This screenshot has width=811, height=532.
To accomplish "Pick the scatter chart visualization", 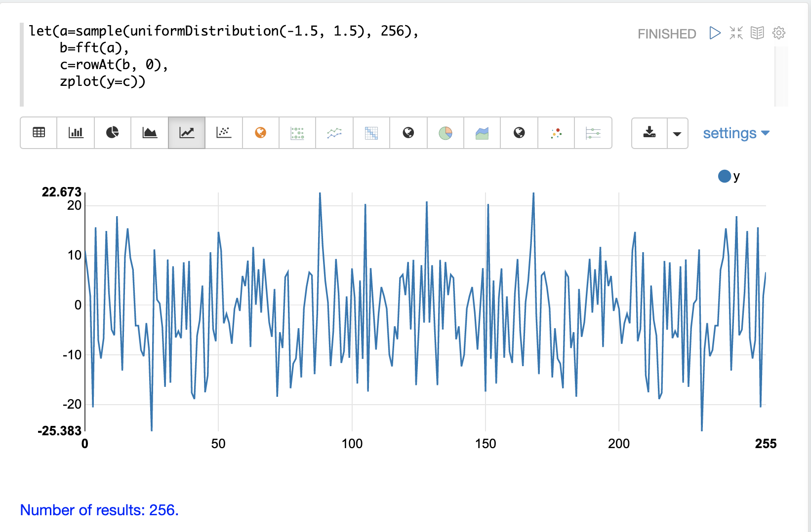I will click(224, 133).
